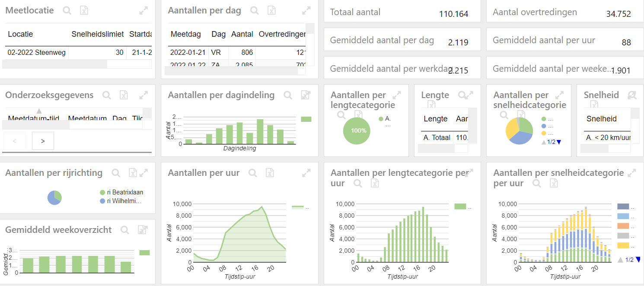
Task: Search in Aantallen per lengtecategorie pie panel
Action: (341, 114)
